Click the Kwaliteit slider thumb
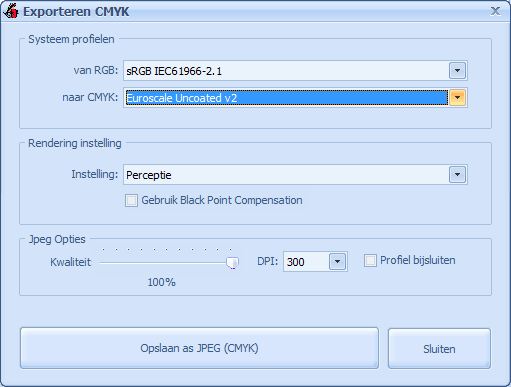511x387 pixels. (233, 263)
